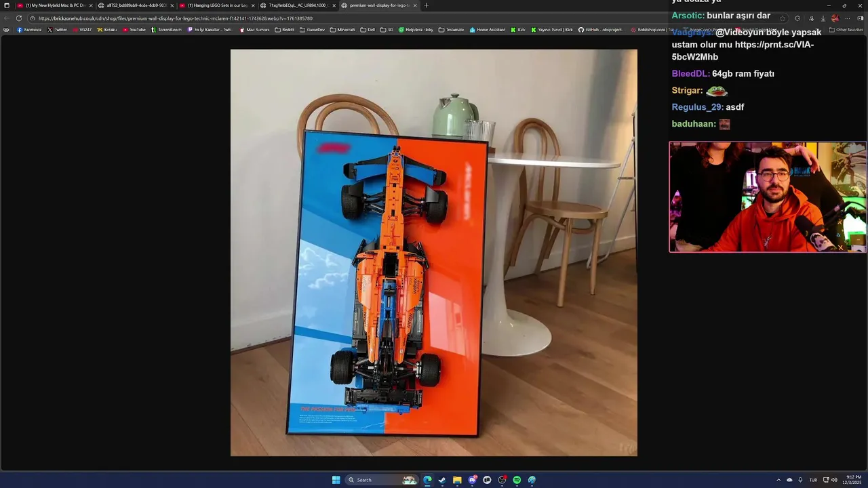
Task: Open the Mac Rumors bookmark
Action: pyautogui.click(x=255, y=30)
